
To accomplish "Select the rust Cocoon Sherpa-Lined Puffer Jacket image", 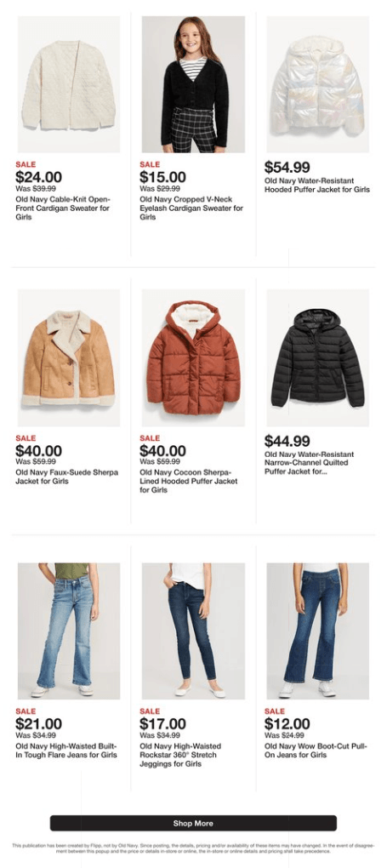I will point(193,357).
